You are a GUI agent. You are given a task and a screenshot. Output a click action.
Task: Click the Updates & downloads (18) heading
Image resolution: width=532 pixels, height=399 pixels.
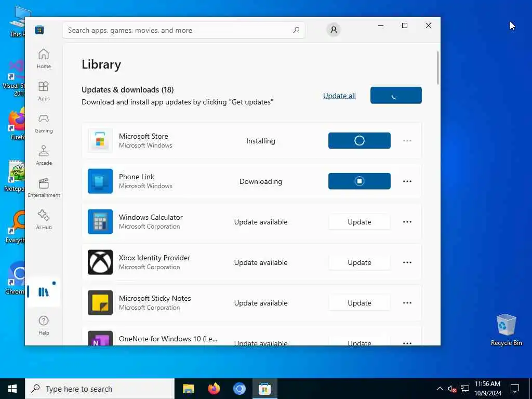pos(128,90)
